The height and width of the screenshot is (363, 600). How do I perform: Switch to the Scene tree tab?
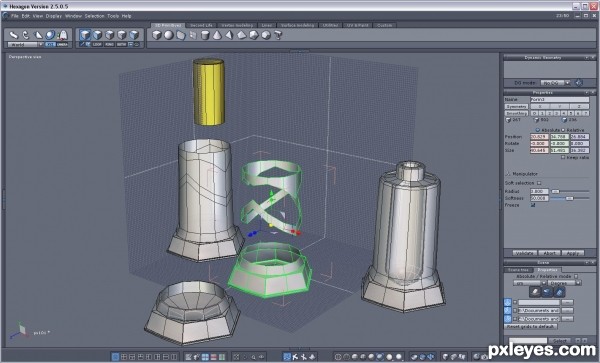pyautogui.click(x=518, y=270)
